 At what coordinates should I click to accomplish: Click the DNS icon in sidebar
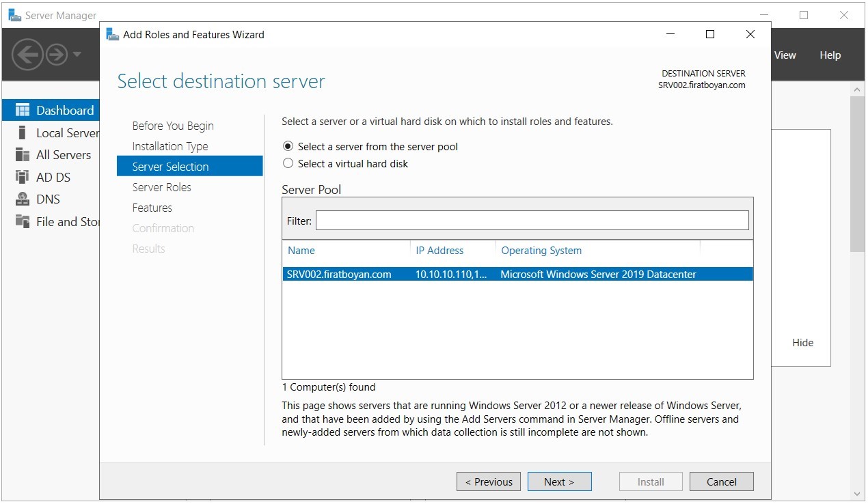23,199
